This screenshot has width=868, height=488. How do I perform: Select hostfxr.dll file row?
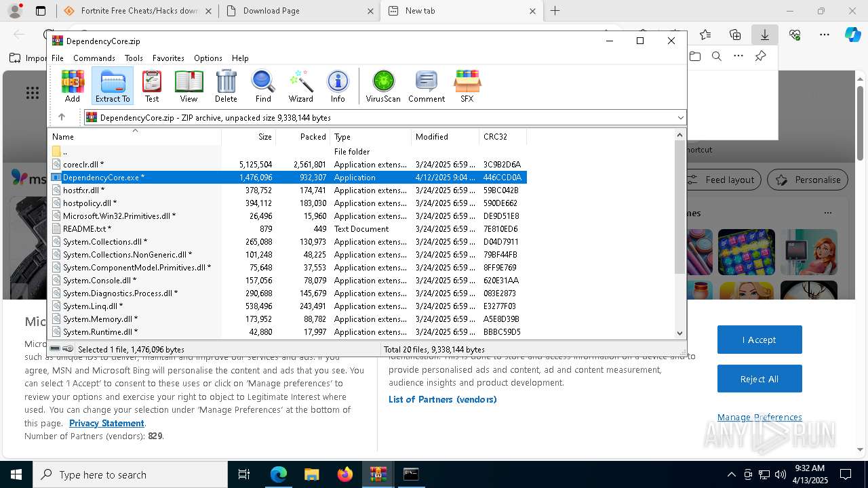click(288, 190)
